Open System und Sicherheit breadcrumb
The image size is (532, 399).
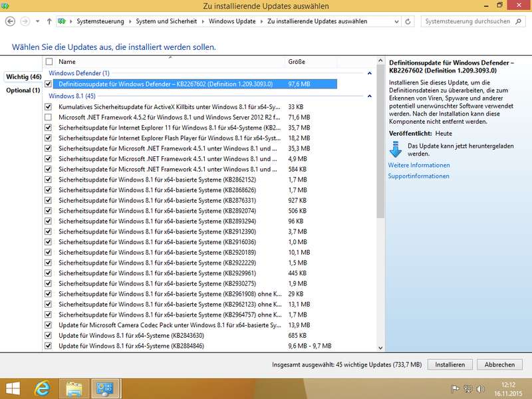pyautogui.click(x=166, y=21)
